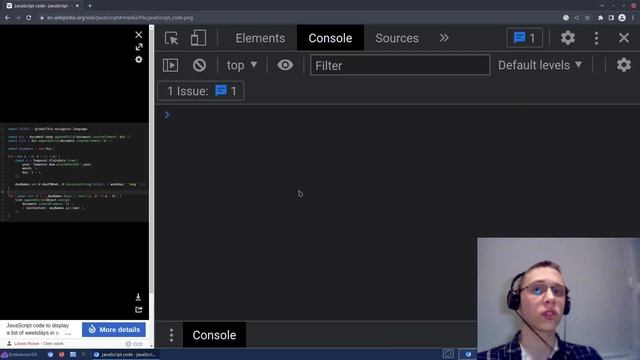Open the browser extensions puzzle icon
This screenshot has width=640, height=360.
point(600,18)
